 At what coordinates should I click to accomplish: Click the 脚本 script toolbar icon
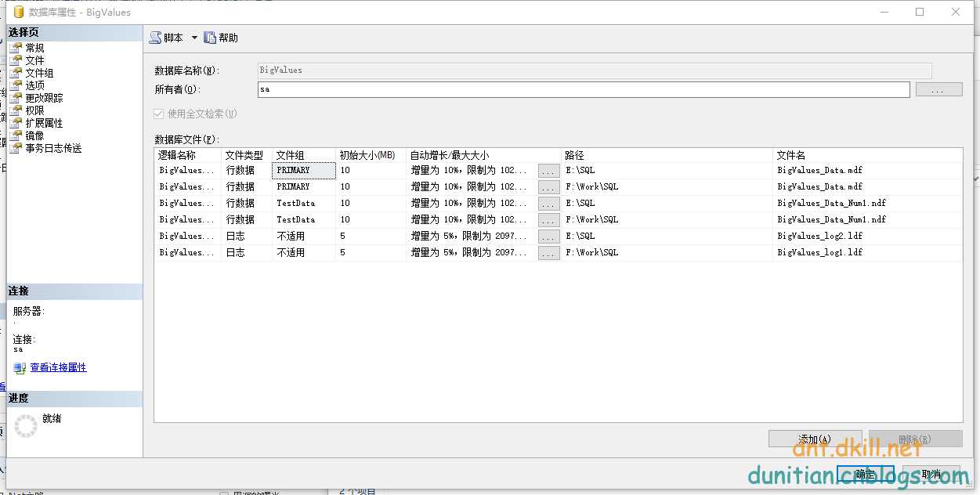(x=156, y=38)
